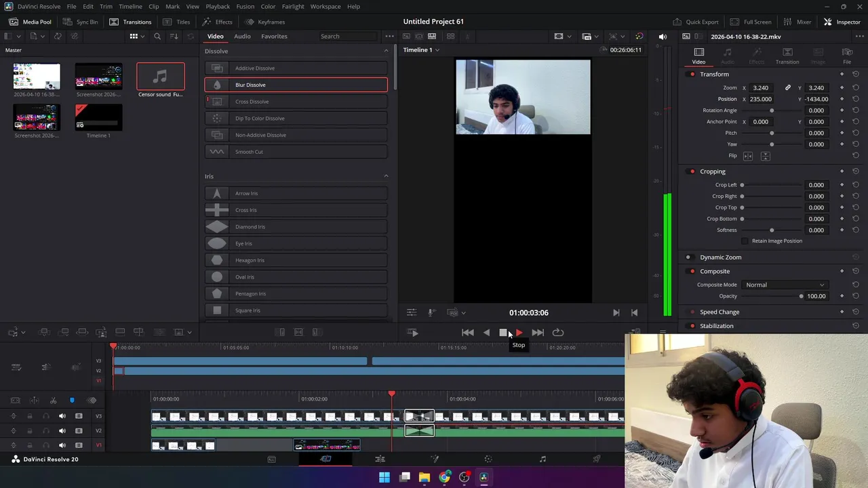Expand the Speed Change section

[719, 312]
